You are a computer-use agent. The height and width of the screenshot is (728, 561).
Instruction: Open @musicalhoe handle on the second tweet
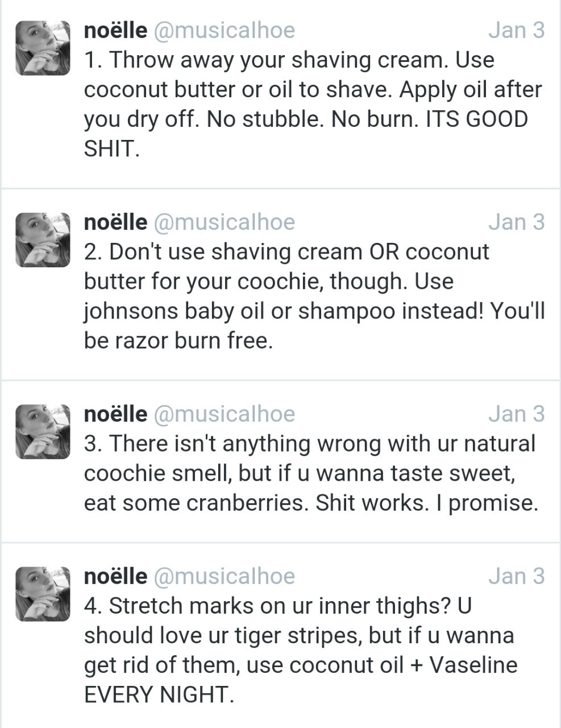pyautogui.click(x=225, y=222)
